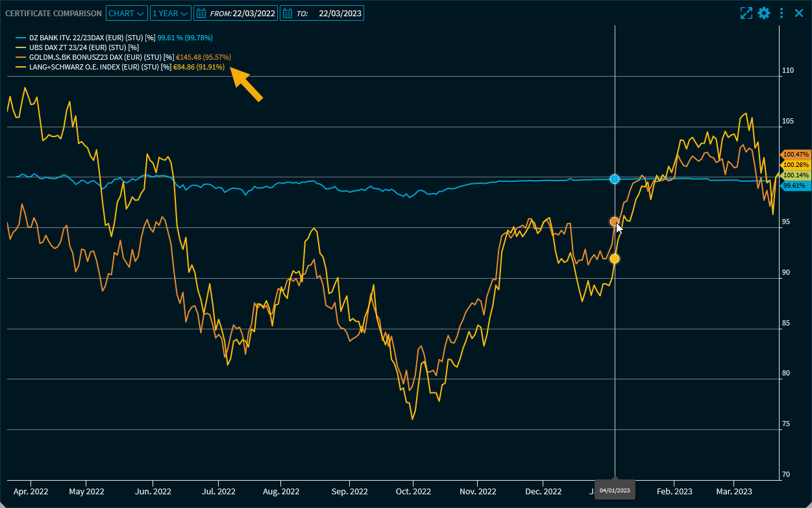
Task: Click the 99.61% blue price label
Action: (x=794, y=186)
